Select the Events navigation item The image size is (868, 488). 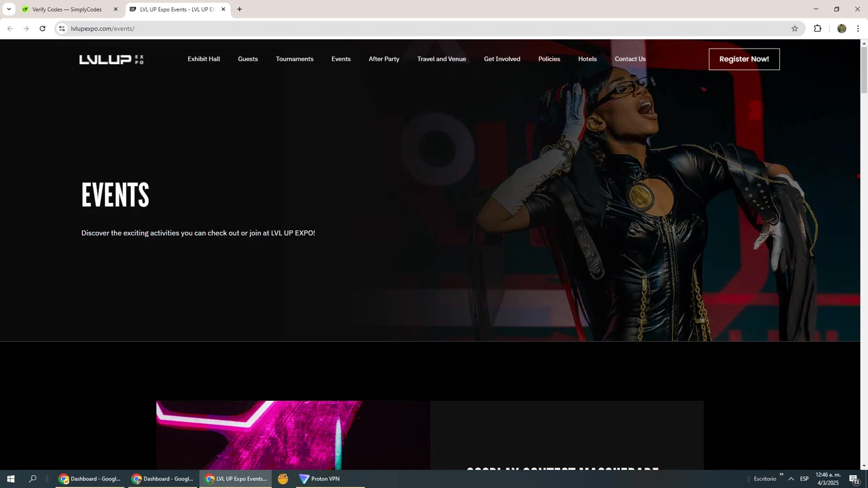point(341,59)
